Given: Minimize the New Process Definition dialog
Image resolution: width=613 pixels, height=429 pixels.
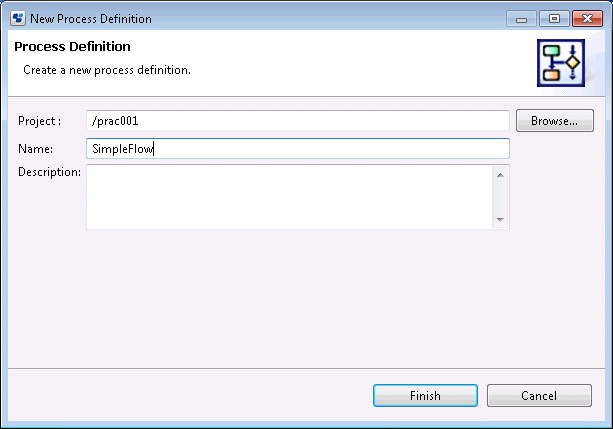Looking at the screenshot, I should pyautogui.click(x=521, y=19).
